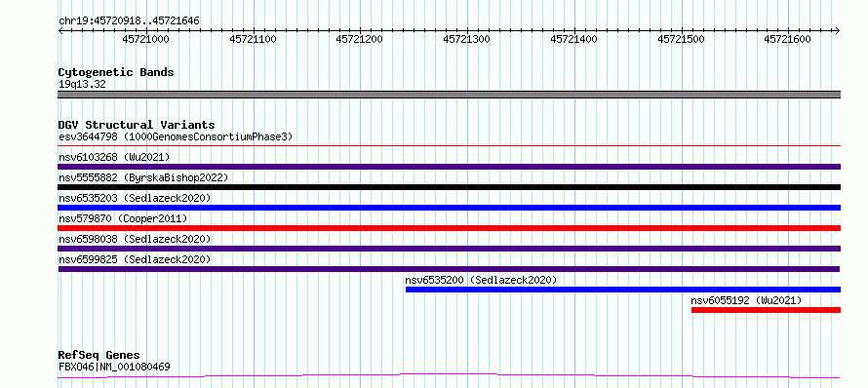Select the nsv6599825 purple variant bar
868x388 pixels.
(450, 269)
